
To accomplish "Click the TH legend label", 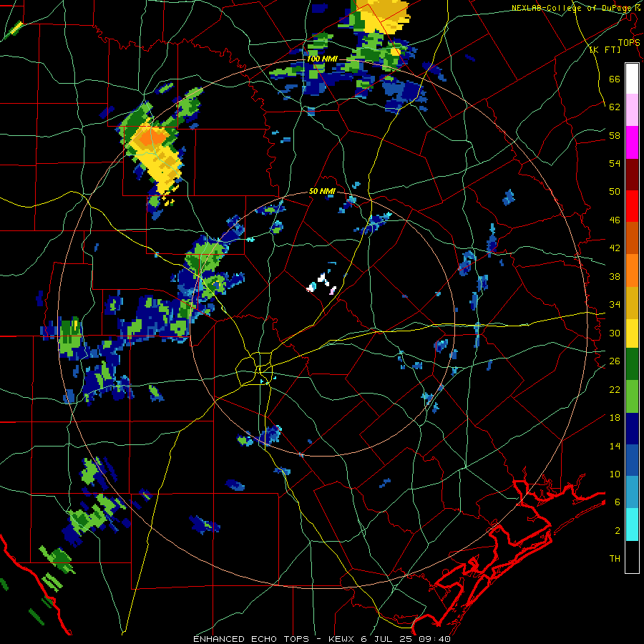I will pyautogui.click(x=615, y=559).
